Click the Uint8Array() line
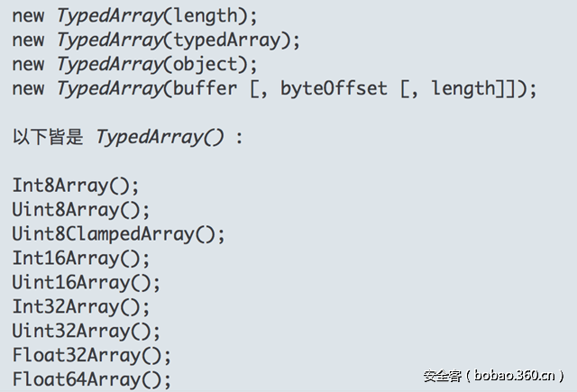The height and width of the screenshot is (392, 577). (x=82, y=210)
